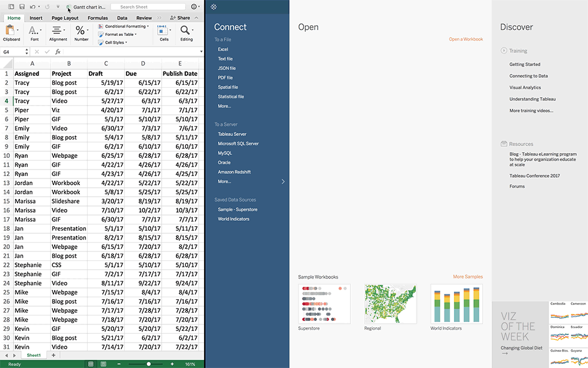Click the Name Box stepper arrows
The height and width of the screenshot is (368, 588).
point(26,52)
